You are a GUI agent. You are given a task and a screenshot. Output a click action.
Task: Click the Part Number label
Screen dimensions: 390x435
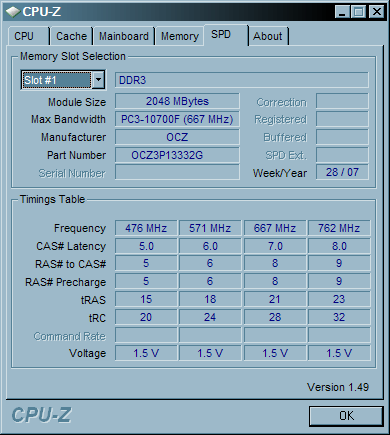coord(76,155)
